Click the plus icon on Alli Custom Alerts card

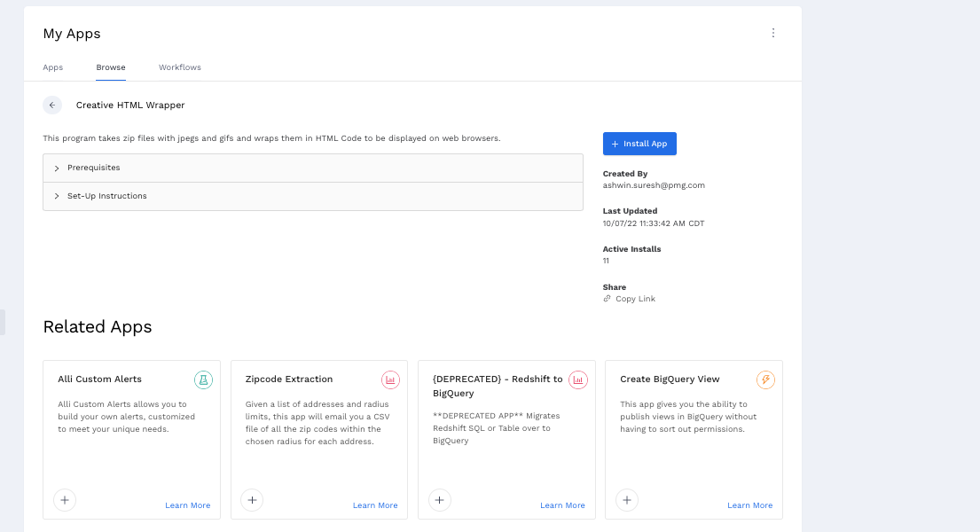click(x=65, y=500)
